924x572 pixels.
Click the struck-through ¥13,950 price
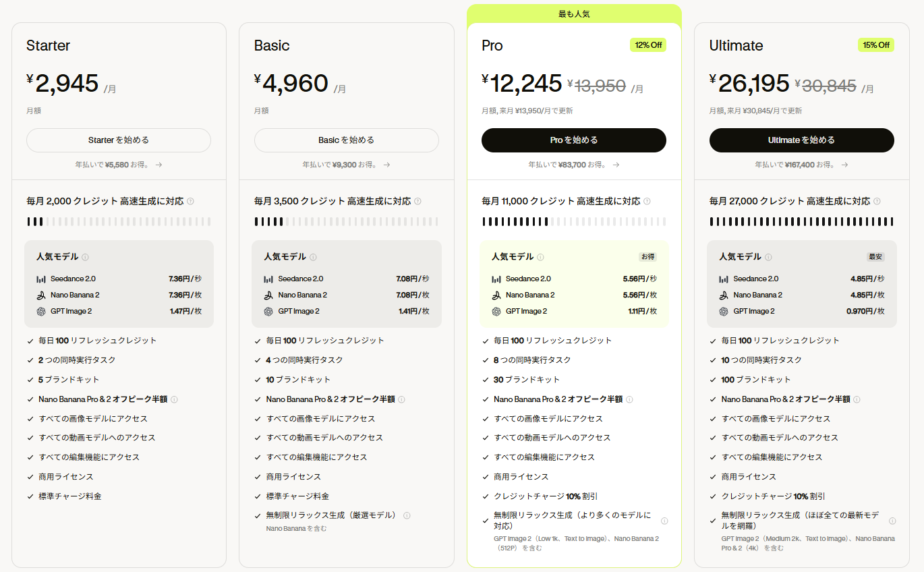click(596, 86)
